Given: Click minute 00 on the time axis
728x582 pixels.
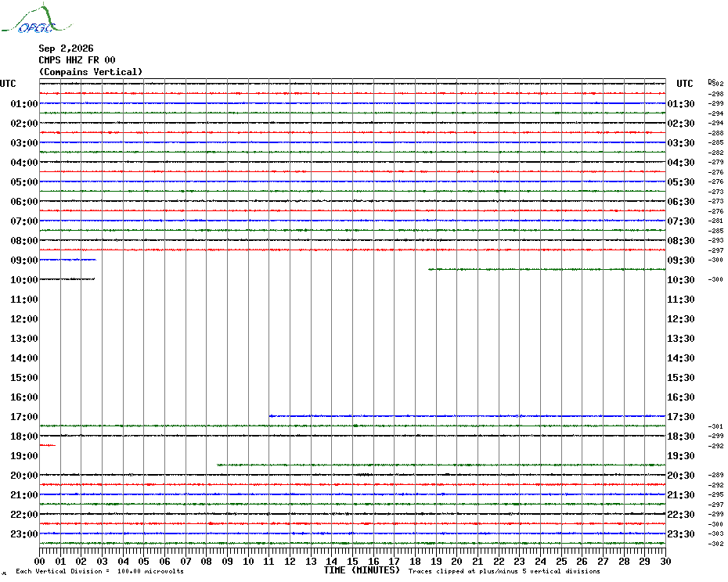Looking at the screenshot, I should tap(40, 561).
